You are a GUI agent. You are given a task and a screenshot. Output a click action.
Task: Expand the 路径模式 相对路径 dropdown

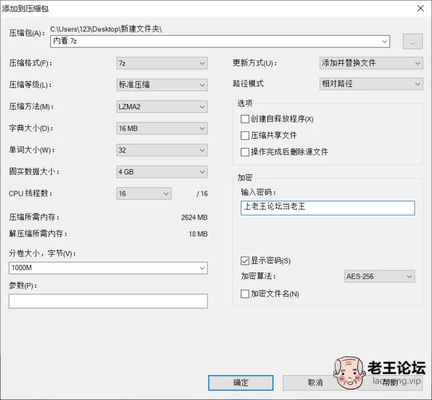point(371,83)
